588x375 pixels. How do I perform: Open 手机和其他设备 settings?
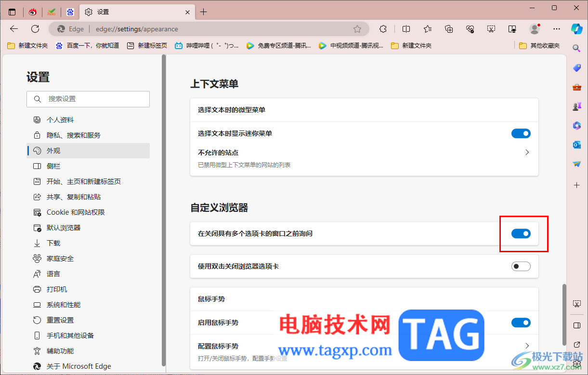[x=88, y=336]
